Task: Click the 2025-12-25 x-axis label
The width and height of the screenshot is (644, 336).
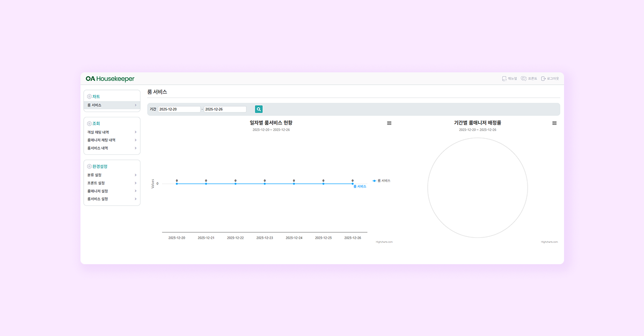Action: tap(323, 237)
